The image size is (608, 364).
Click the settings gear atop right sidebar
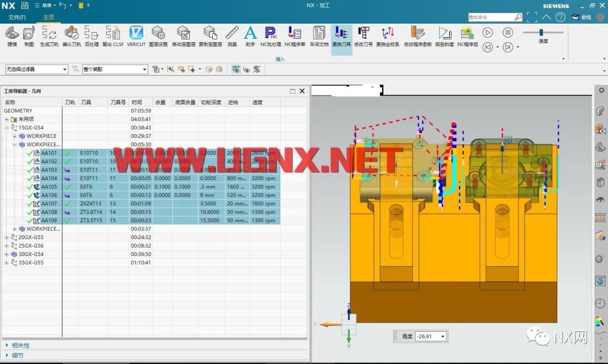(601, 91)
